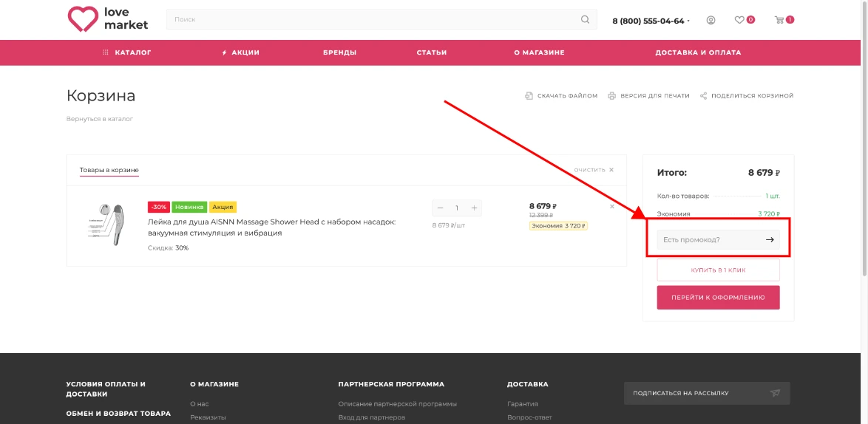
Task: Open Условия оплаты и доставки footer link
Action: (106, 389)
